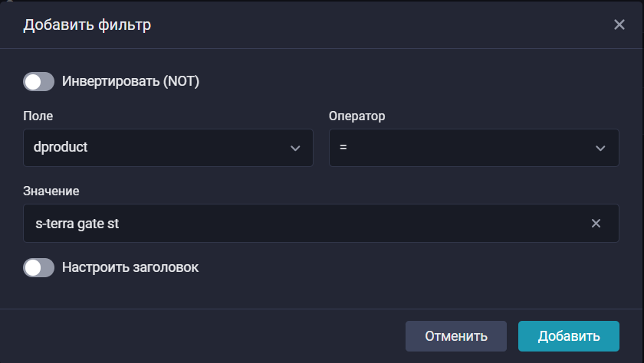Expand the Оператор dropdown showing equals sign
Viewport: 644px width, 363px height.
click(473, 148)
